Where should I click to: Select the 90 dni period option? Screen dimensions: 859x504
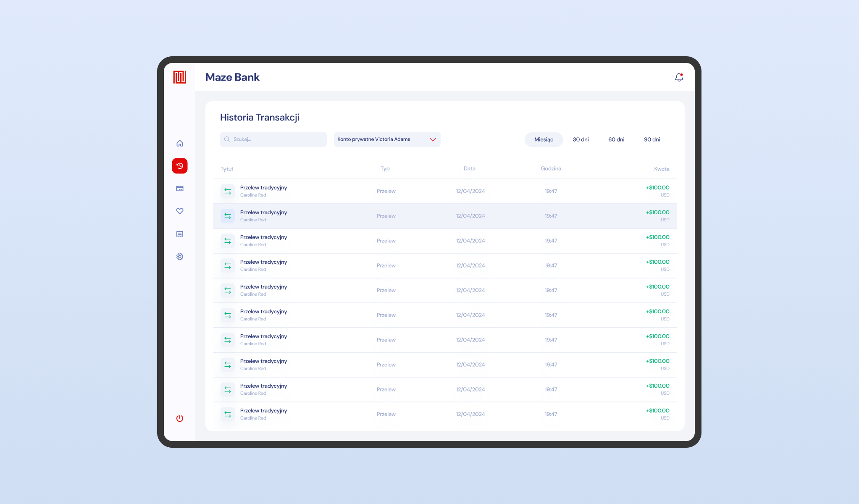coord(652,139)
